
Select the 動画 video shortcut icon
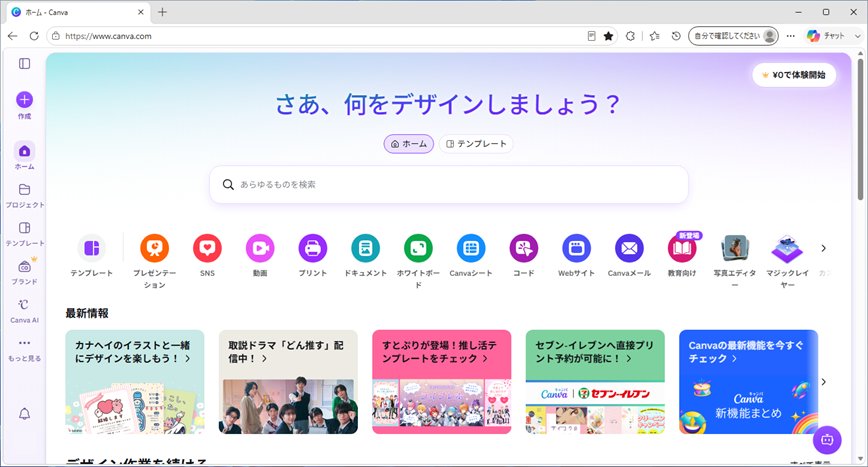[260, 248]
